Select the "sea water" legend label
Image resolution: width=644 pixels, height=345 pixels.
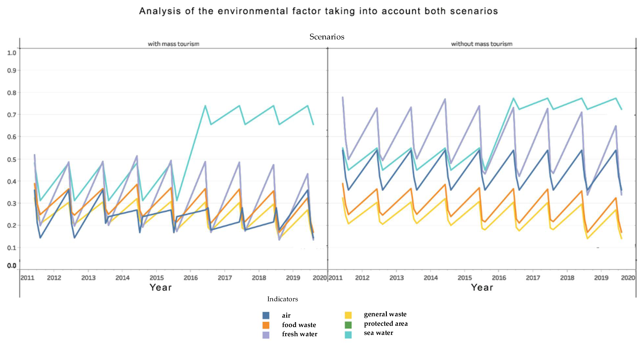[x=378, y=333]
